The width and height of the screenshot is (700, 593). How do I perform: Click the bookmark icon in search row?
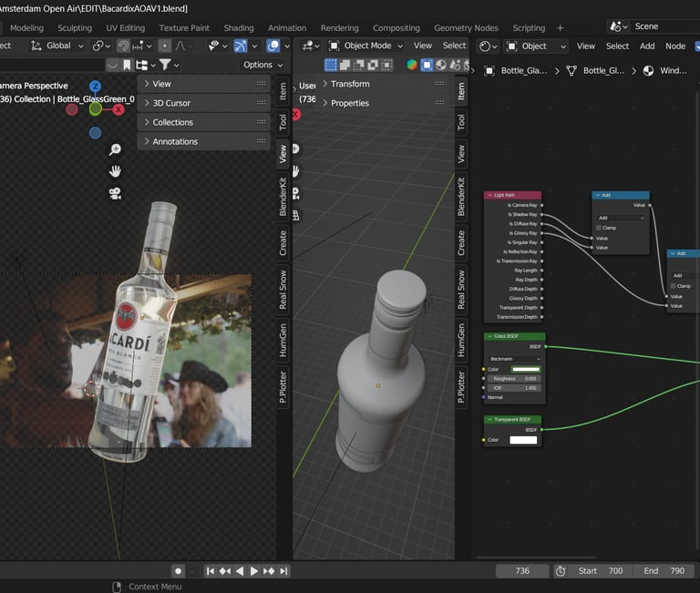[x=127, y=66]
